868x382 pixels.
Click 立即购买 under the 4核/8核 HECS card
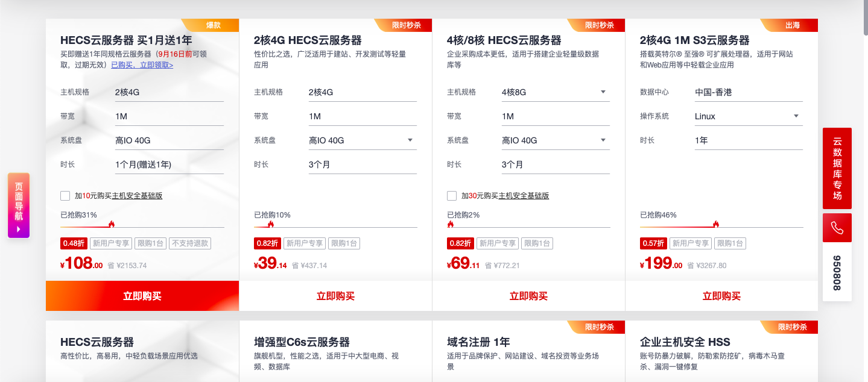[x=528, y=296]
